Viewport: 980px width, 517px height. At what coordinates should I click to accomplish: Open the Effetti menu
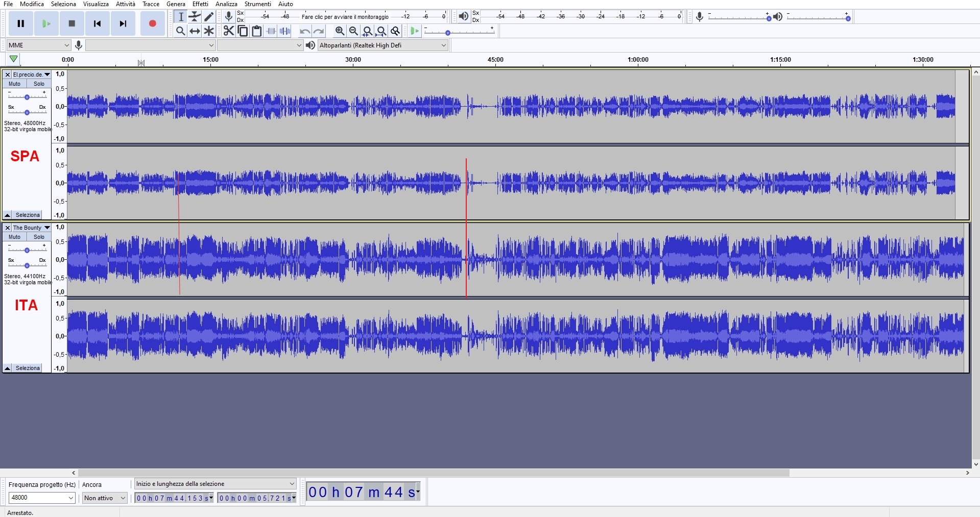(x=200, y=4)
